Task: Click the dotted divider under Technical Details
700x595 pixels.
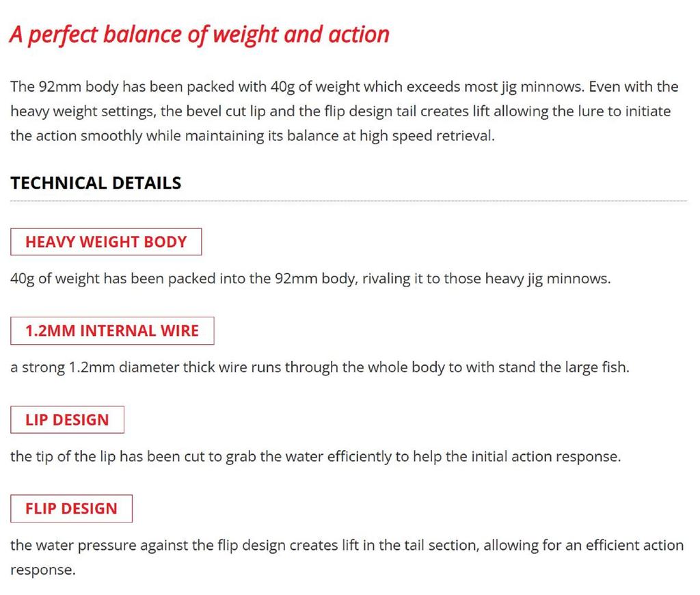Action: [x=349, y=201]
